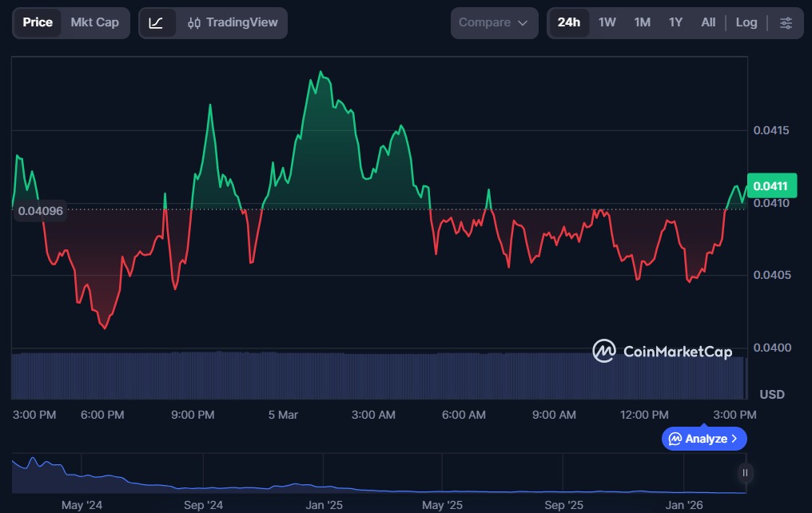Screen dimensions: 812x513
Task: Select the 1W time range
Action: (x=607, y=22)
